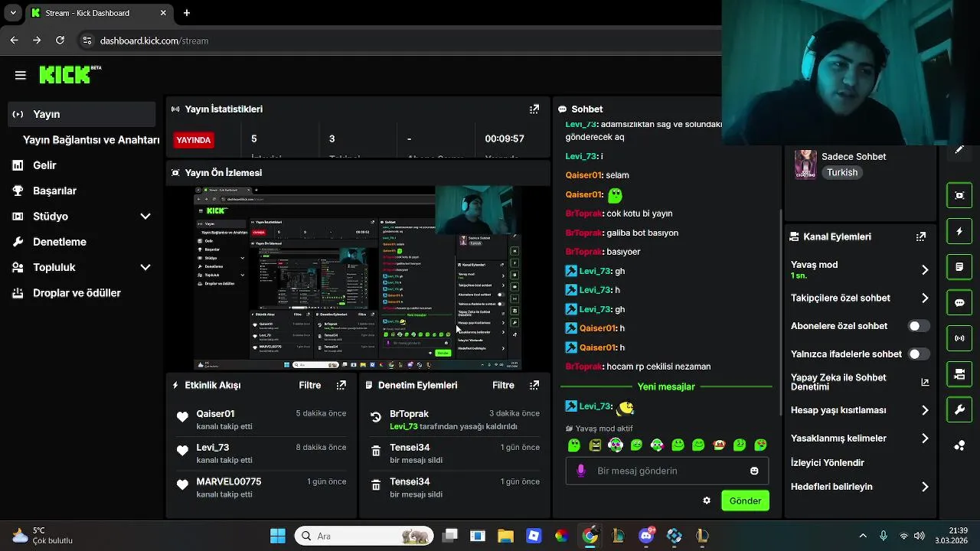Viewport: 980px width, 551px height.
Task: Click the Bir mesaj gönderin chat field
Action: [x=666, y=471]
